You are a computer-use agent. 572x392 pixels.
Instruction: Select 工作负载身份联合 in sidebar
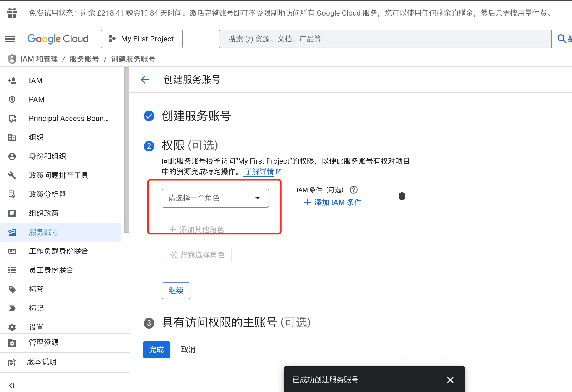point(59,251)
